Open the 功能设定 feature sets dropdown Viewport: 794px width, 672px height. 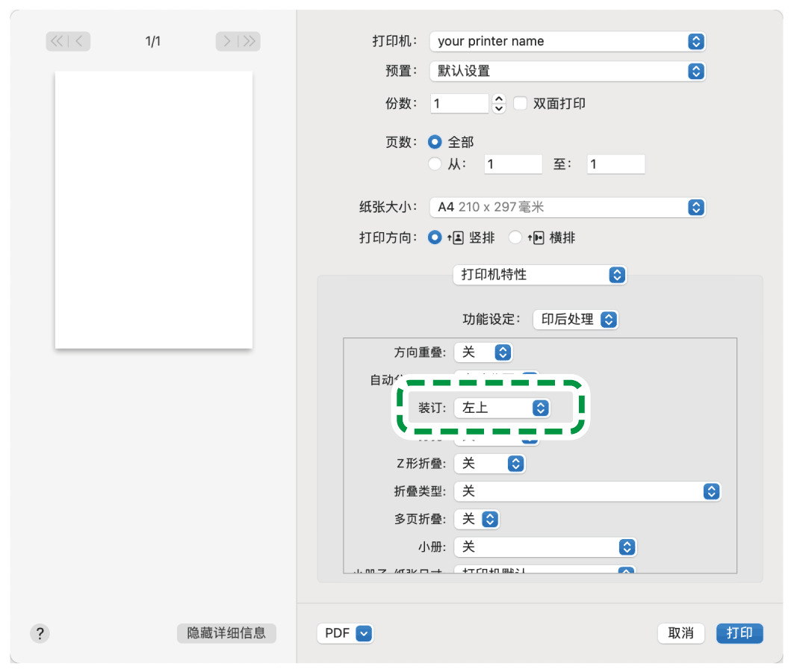[x=575, y=320]
